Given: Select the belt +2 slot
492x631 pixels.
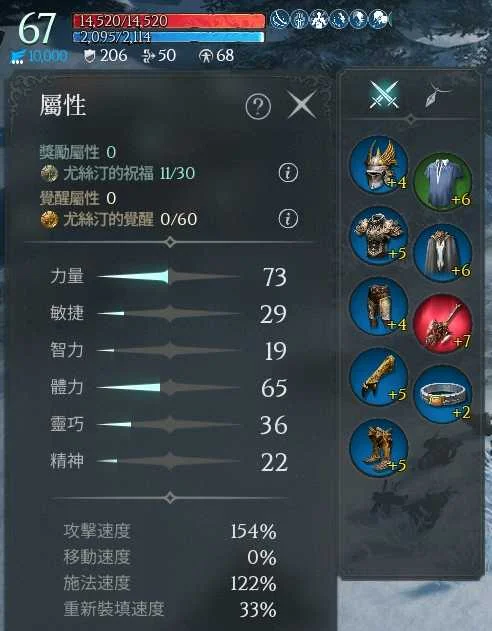Looking at the screenshot, I should tap(443, 394).
